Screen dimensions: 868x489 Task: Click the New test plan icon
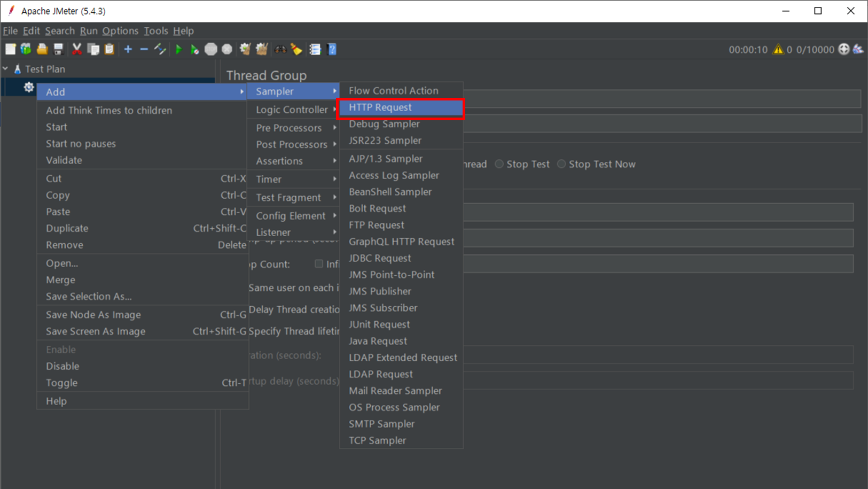pyautogui.click(x=10, y=50)
